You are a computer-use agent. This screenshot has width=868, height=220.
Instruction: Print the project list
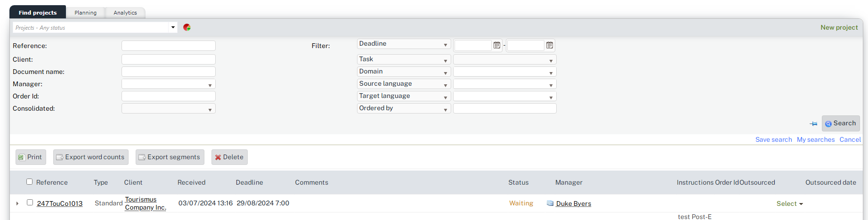point(31,157)
